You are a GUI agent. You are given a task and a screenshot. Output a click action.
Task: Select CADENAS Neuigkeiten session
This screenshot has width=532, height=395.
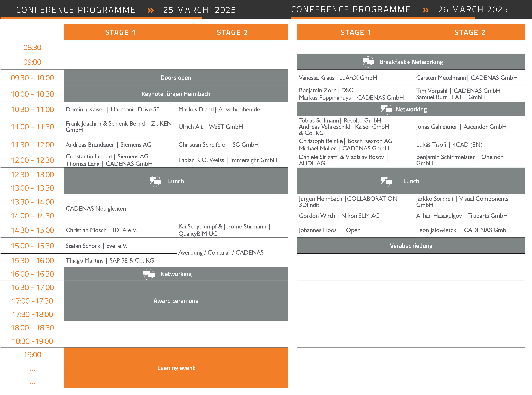96,208
